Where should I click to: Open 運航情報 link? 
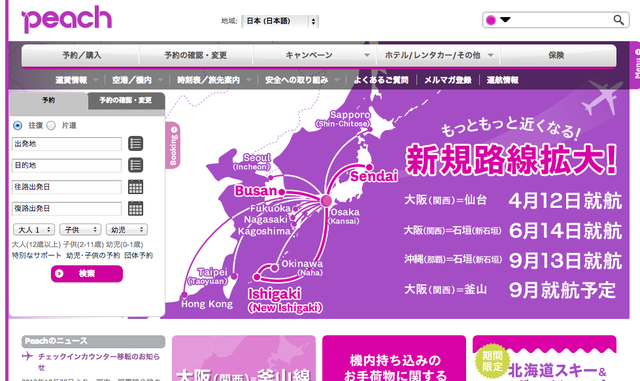pos(502,80)
